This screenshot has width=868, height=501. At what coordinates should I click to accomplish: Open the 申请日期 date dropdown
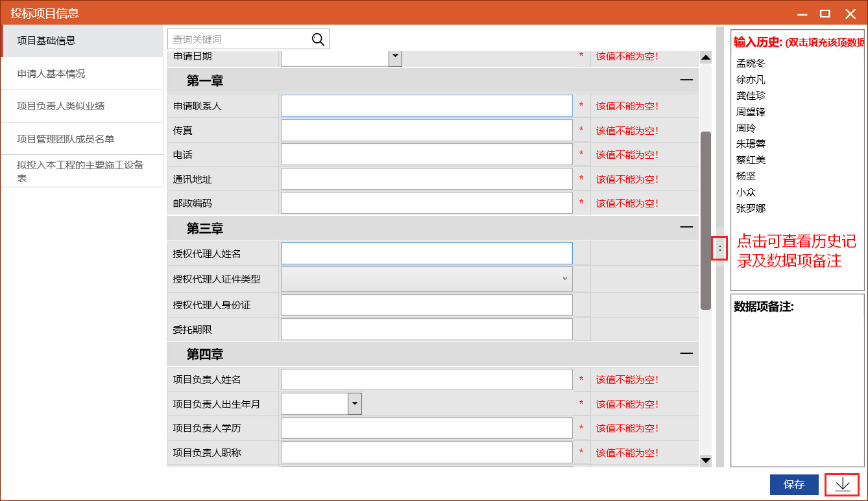395,56
